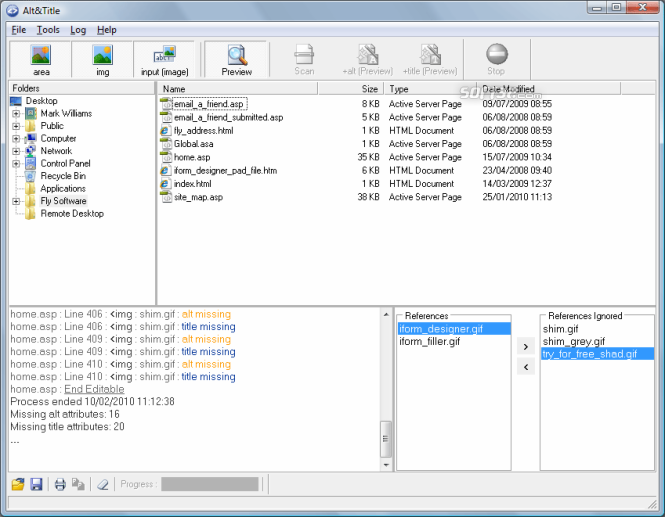
Task: Click the Stop toolbar icon
Action: point(497,54)
